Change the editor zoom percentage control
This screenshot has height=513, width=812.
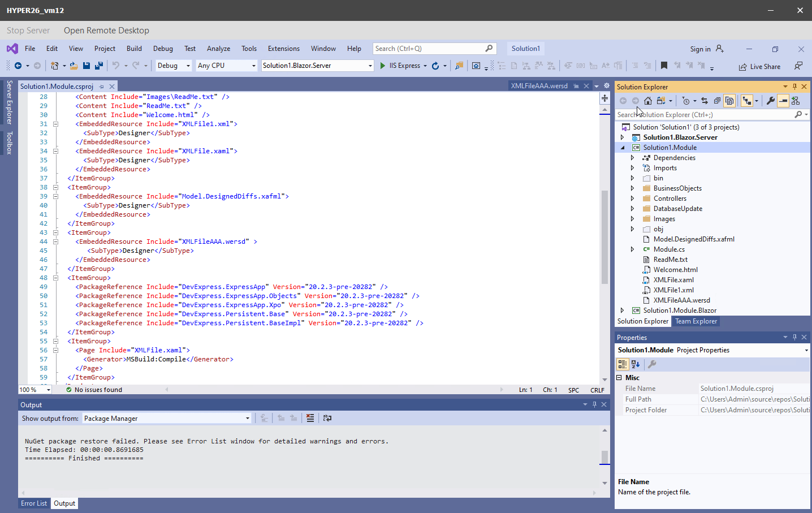pos(34,389)
